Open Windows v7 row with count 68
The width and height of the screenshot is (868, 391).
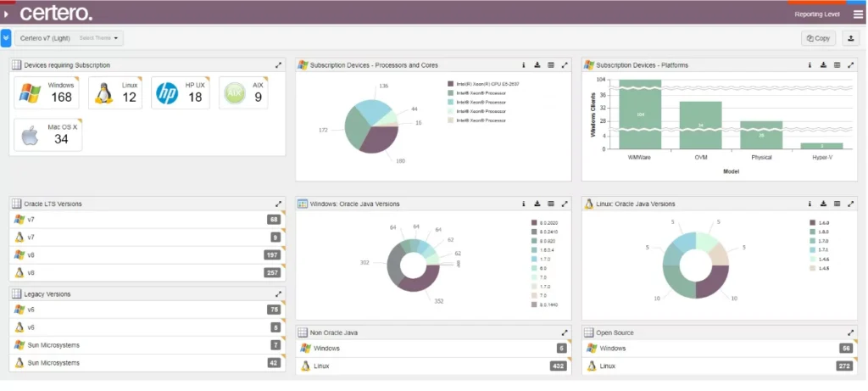147,220
